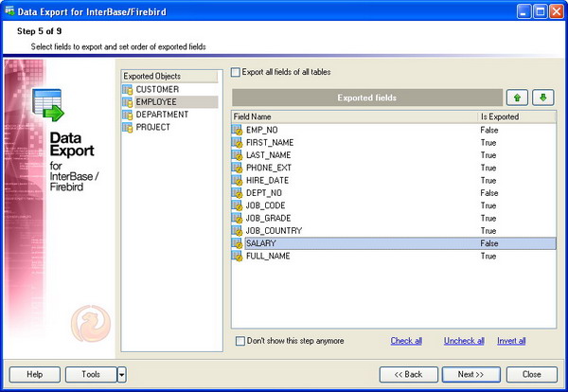Click the Tools button
568x392 pixels.
tap(91, 375)
